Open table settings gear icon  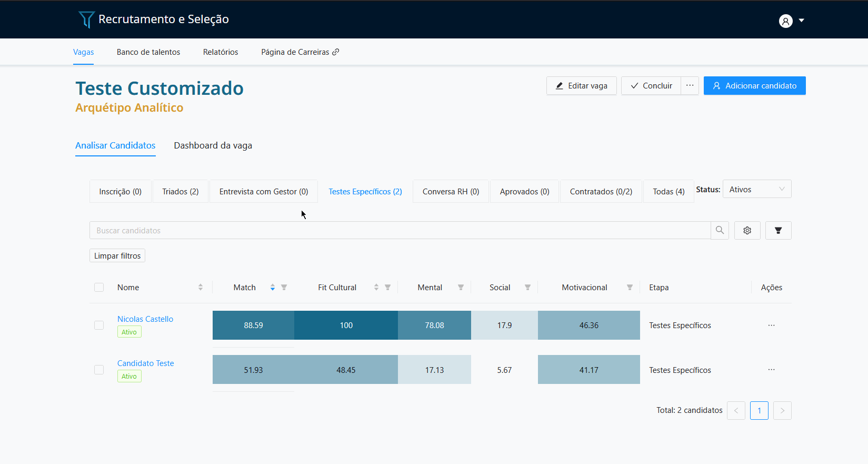point(747,230)
